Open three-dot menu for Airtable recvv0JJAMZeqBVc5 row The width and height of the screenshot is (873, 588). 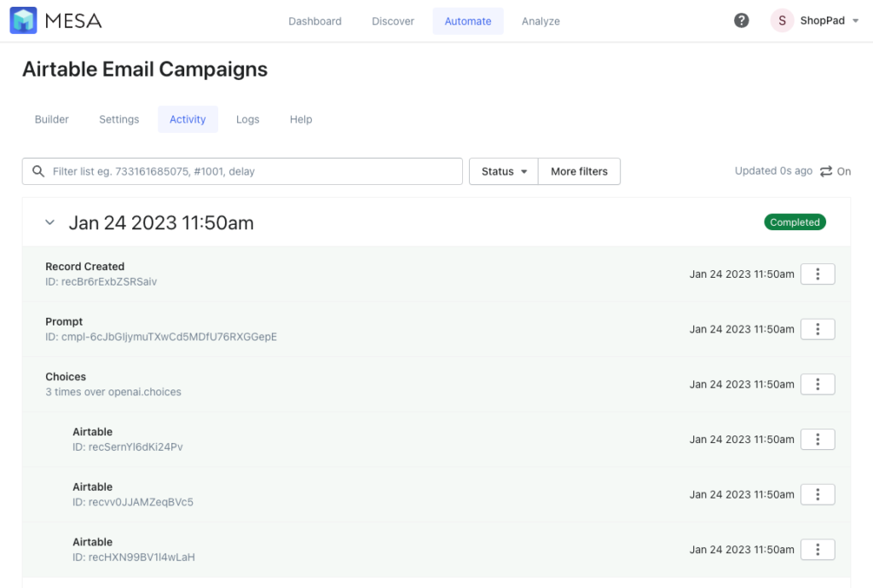(x=818, y=494)
